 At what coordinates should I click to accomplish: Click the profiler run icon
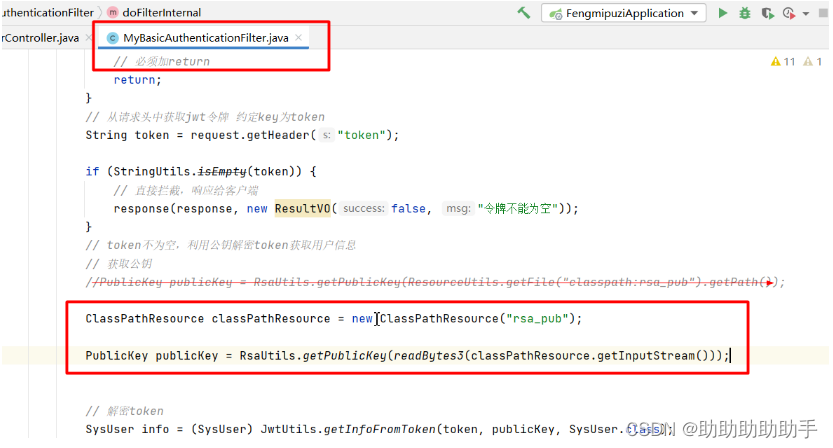789,13
